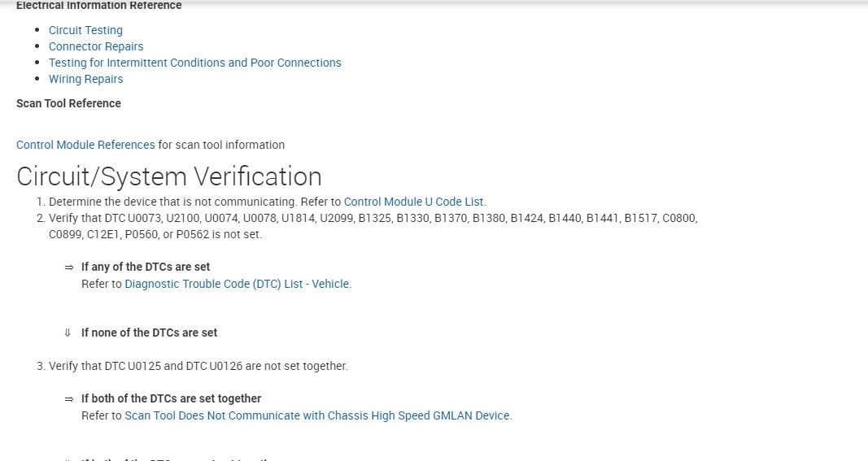Click the step 2 text listing DTC U0073
868x461 pixels.
point(325,218)
